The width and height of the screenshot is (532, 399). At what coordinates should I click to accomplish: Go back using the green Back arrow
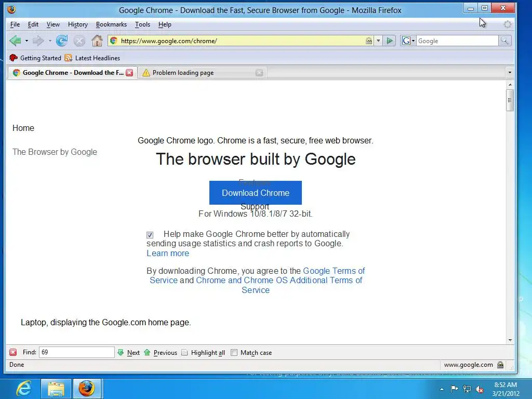click(15, 41)
